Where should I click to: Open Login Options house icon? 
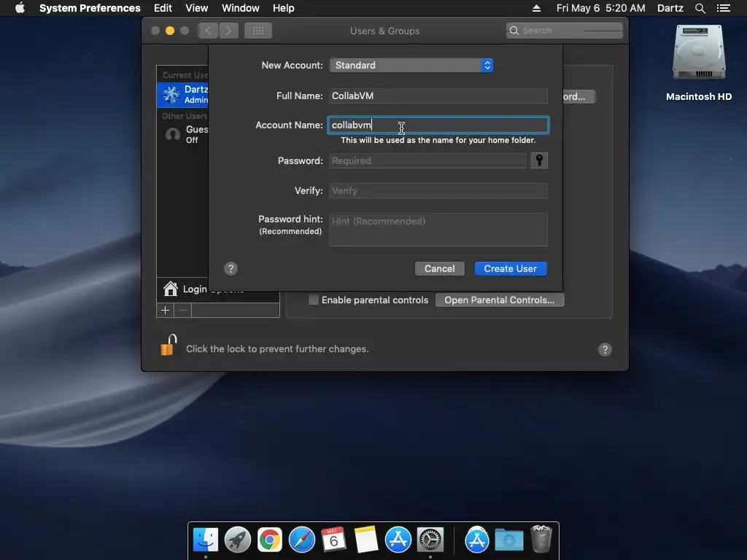170,289
